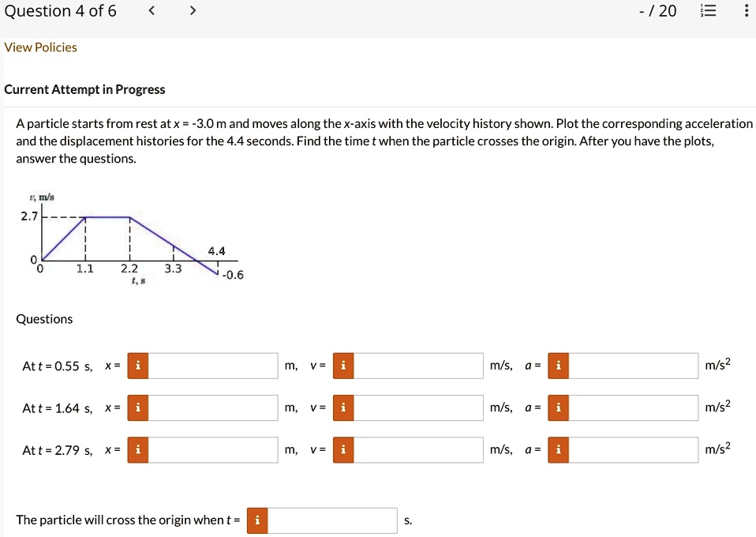Click the origin-crossing time answer field

point(331,520)
